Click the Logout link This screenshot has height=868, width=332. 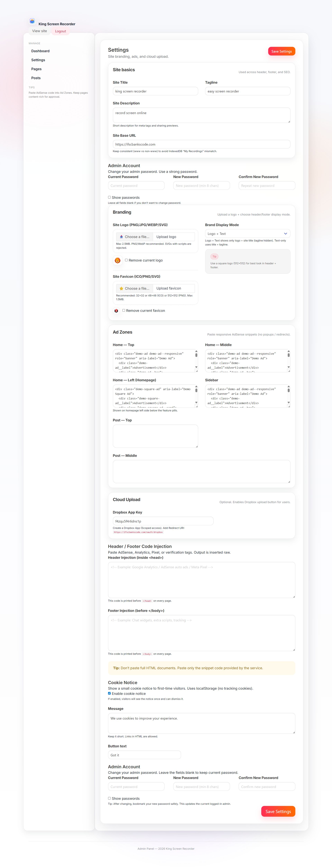[x=60, y=31]
